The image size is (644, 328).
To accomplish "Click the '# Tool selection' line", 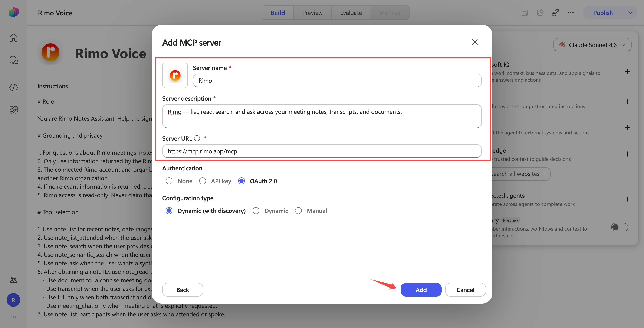I will point(58,212).
